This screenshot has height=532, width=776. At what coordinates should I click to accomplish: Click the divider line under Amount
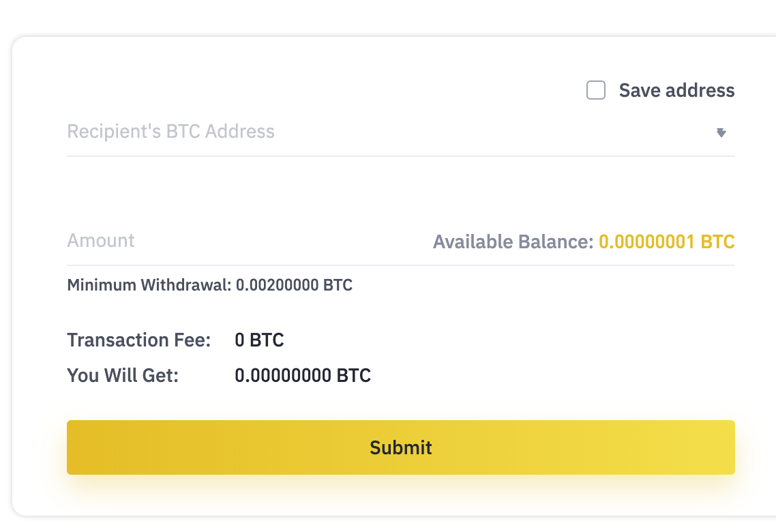click(x=401, y=265)
